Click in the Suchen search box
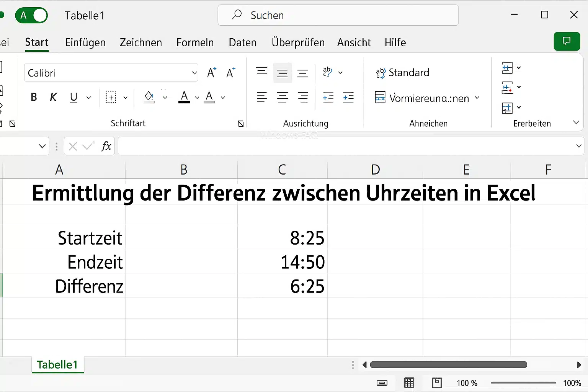588x392 pixels. click(x=338, y=15)
